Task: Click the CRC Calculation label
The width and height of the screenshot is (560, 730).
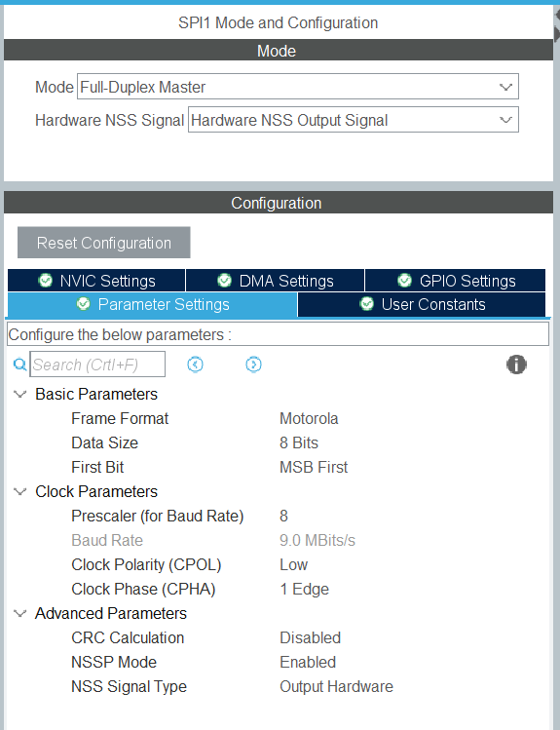Action: point(128,637)
